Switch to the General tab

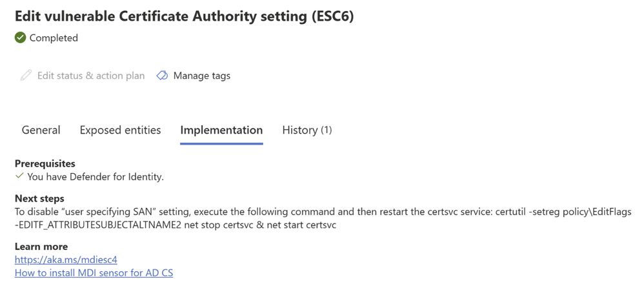coord(41,130)
